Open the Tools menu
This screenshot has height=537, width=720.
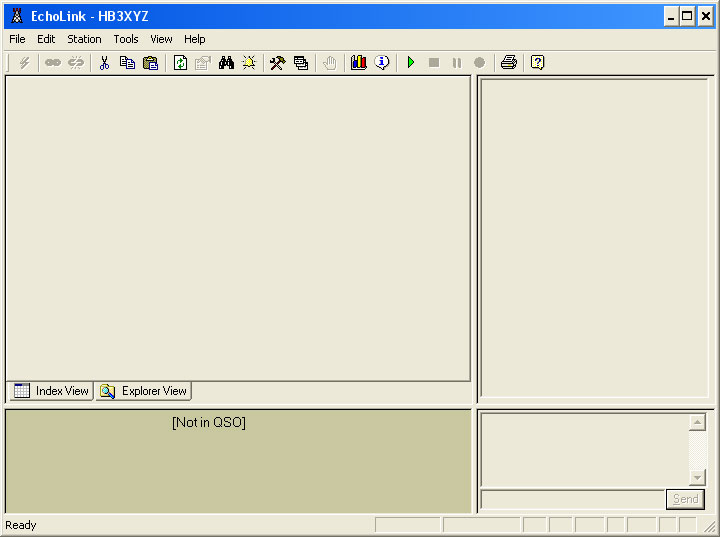coord(126,39)
